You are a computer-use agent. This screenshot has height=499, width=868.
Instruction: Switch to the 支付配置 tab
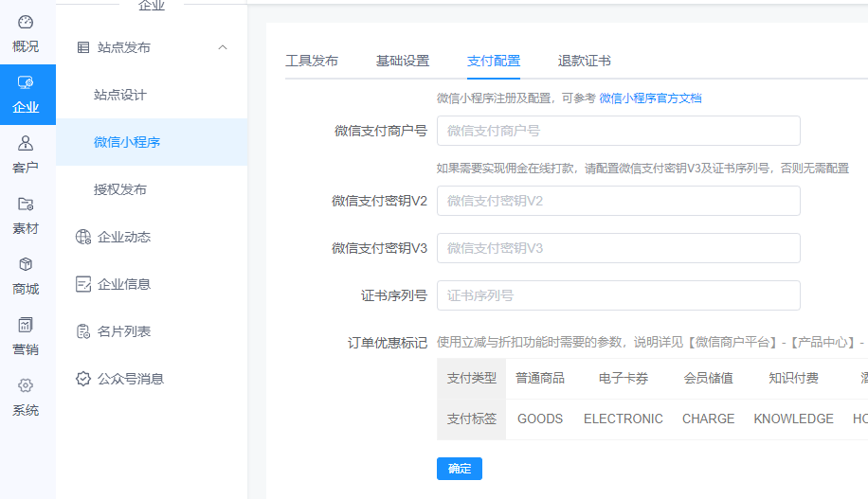[494, 61]
